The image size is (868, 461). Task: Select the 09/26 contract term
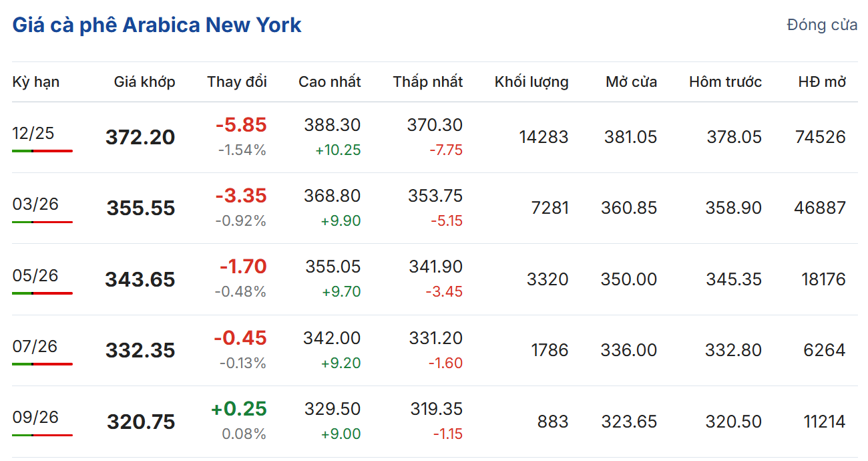tap(35, 417)
